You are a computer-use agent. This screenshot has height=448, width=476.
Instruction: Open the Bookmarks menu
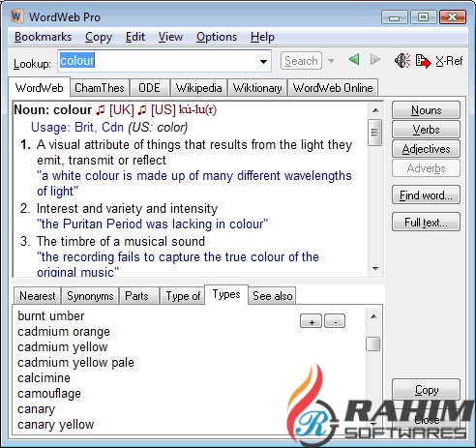click(x=43, y=37)
